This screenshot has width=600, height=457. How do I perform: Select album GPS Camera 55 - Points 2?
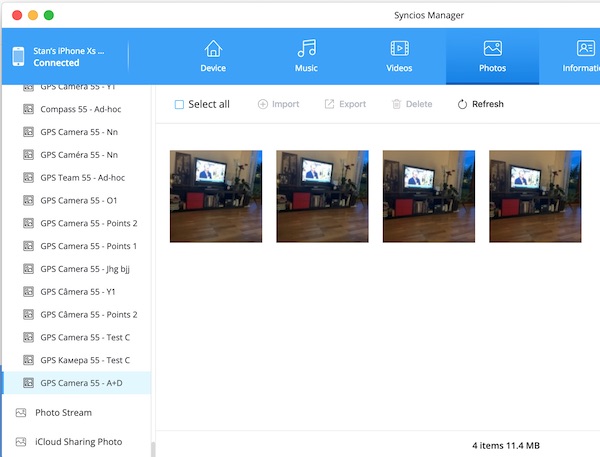[x=88, y=223]
